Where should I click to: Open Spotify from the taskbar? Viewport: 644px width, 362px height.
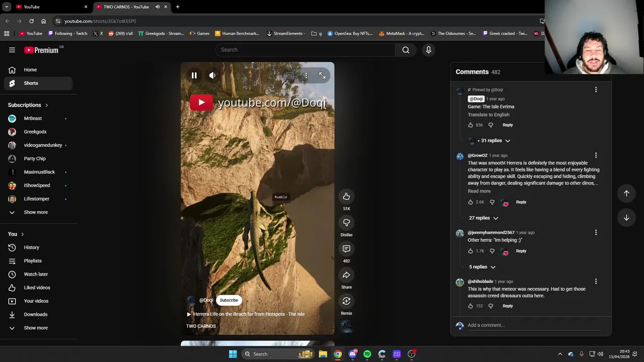(x=367, y=354)
